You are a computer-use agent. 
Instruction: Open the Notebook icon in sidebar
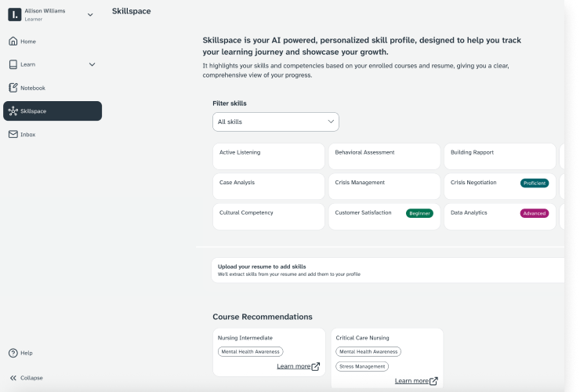pyautogui.click(x=13, y=88)
